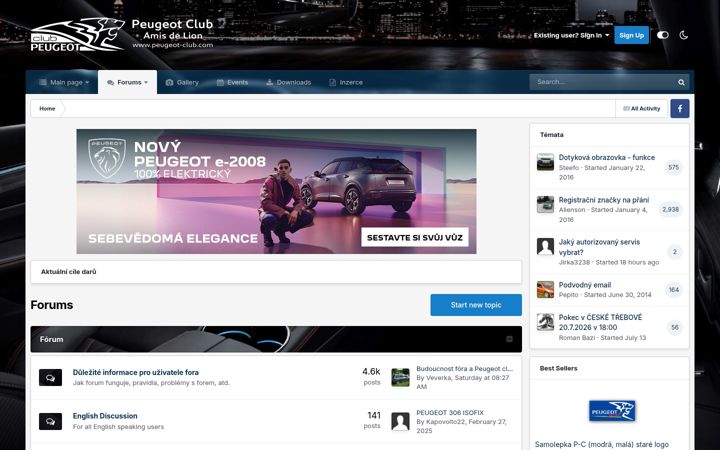Click the Facebook icon button
The width and height of the screenshot is (720, 450).
point(680,108)
